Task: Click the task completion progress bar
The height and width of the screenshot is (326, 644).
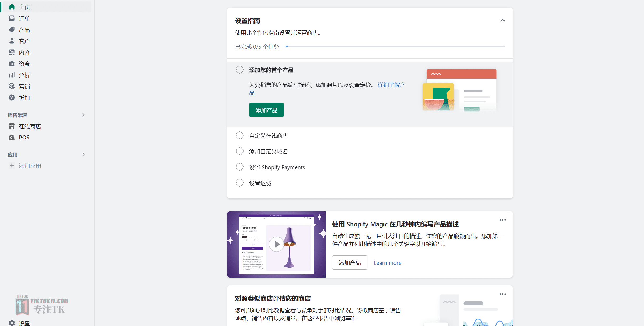Action: point(395,46)
